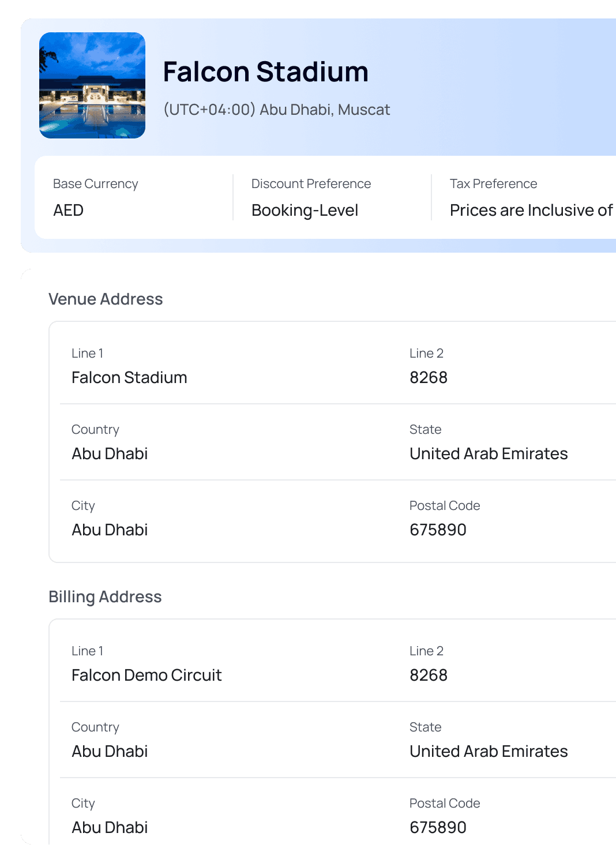Select the Venue Address section header
Viewport: 616px width, 863px height.
click(106, 299)
